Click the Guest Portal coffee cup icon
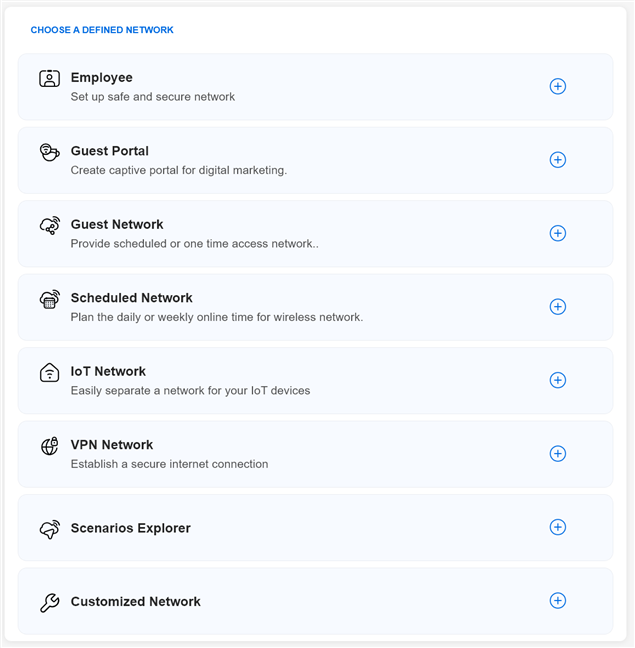 pos(49,152)
